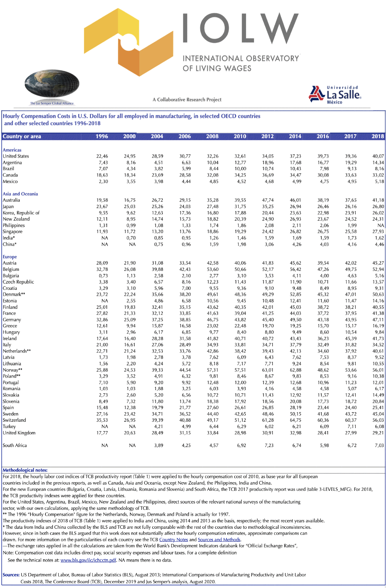
Task: Click the Sources label at the bottom
Action: [11, 575]
